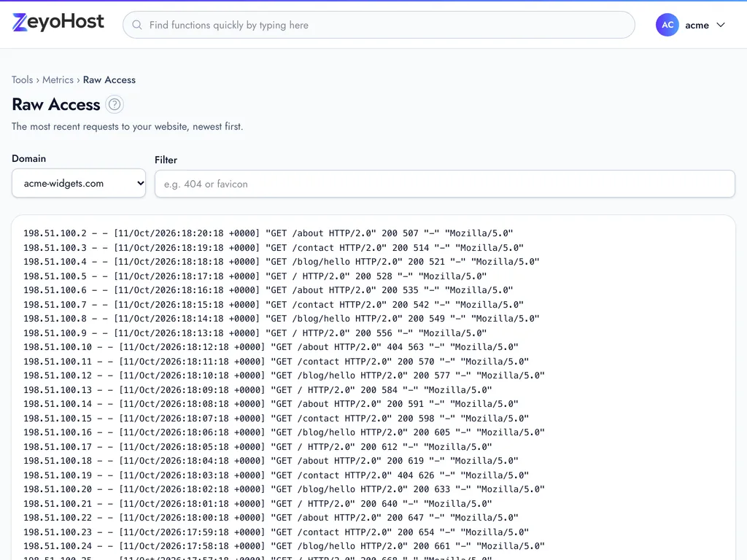This screenshot has height=560, width=747.
Task: Select log line from 198.51.100.13
Action: 258,389
